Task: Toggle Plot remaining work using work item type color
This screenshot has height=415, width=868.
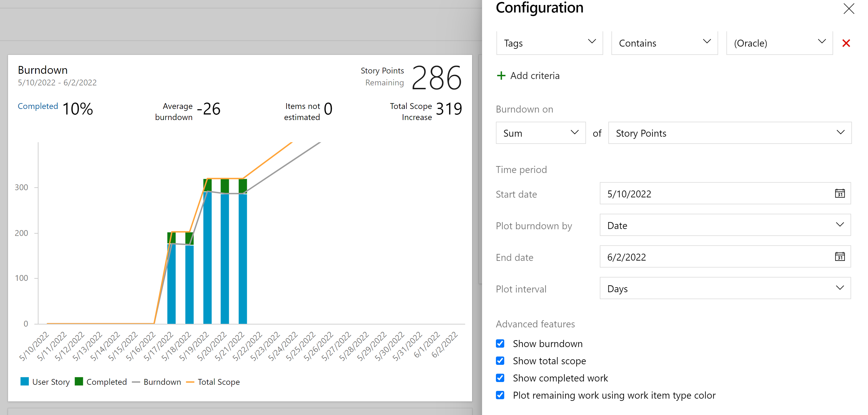Action: point(500,395)
